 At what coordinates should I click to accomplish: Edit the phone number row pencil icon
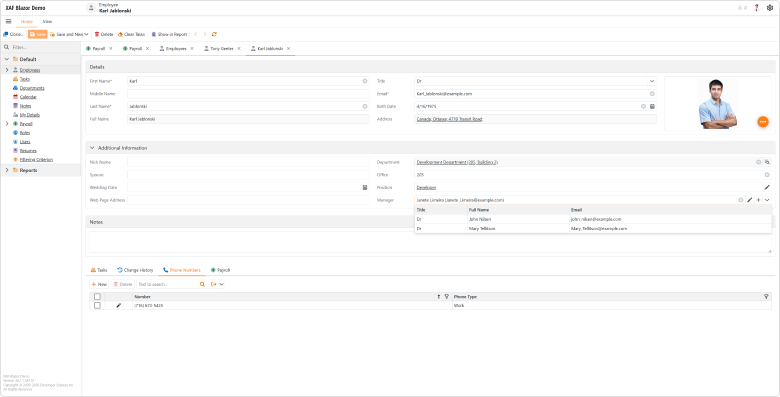pos(118,305)
